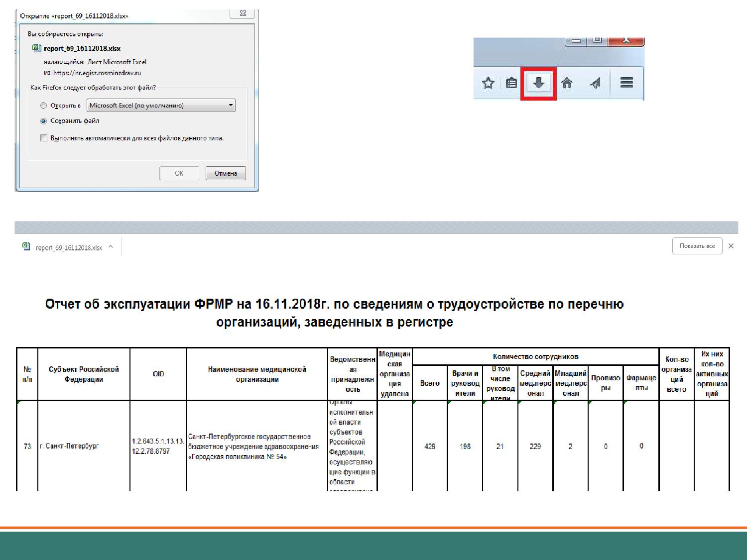Click 'Наименование медицинской организации' header

click(x=257, y=374)
